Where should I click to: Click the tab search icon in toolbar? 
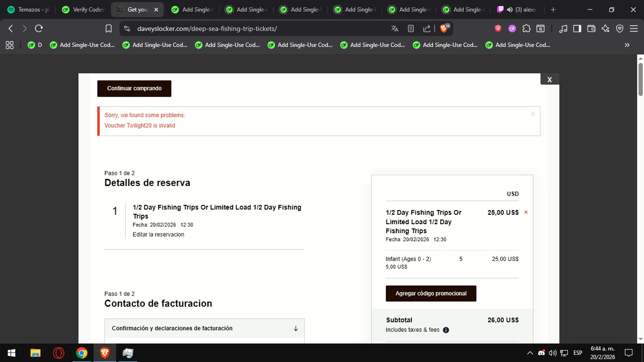(541, 28)
